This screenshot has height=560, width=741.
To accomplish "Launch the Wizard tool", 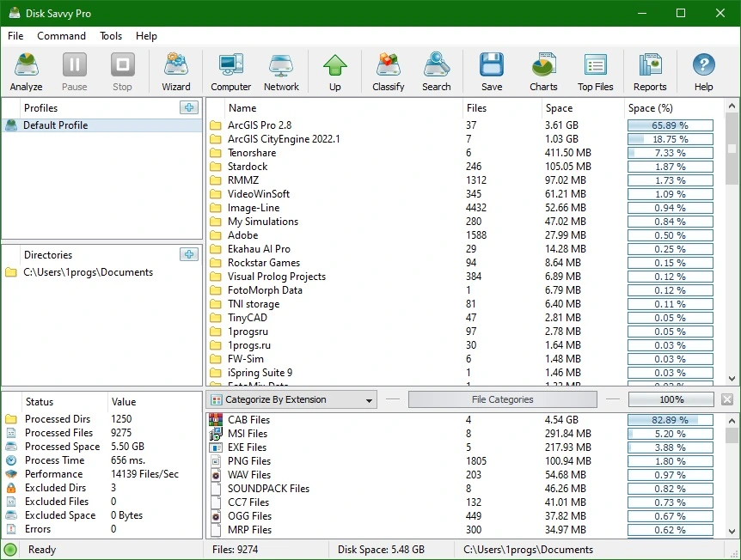I will (176, 72).
